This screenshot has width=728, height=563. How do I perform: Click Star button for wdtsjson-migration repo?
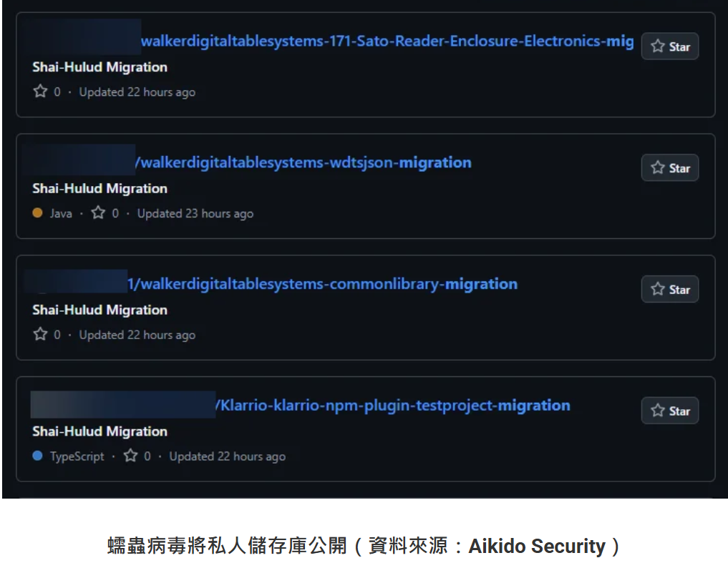669,168
